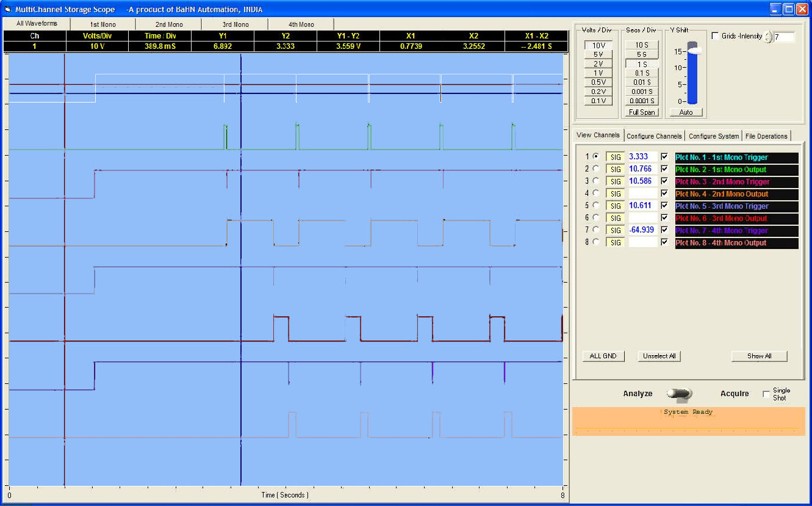Click Plot No. 4 - 2nd Mono Output label
This screenshot has width=812, height=506.
(736, 194)
